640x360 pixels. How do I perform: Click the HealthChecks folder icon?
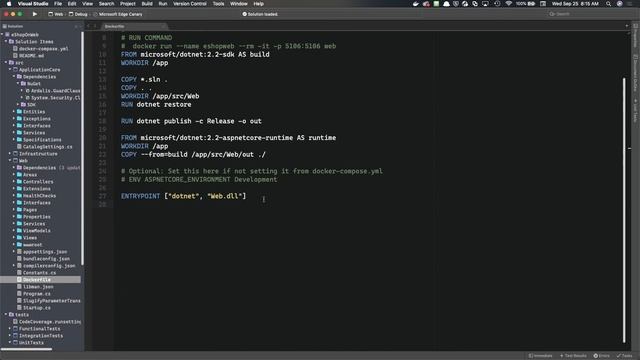point(19,196)
